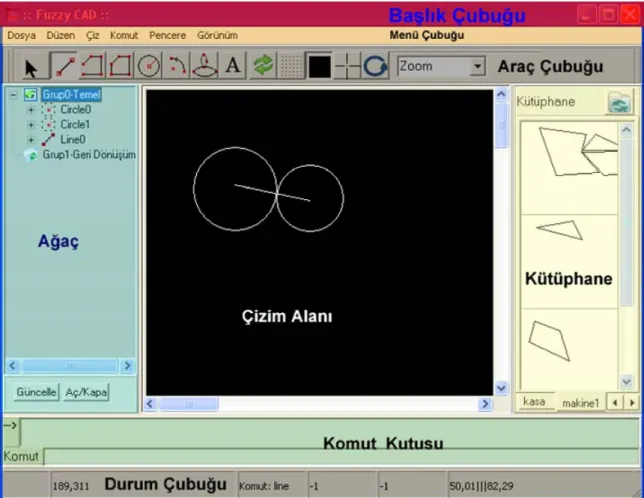Select the quadrilateral library thumbnail

tap(569, 349)
